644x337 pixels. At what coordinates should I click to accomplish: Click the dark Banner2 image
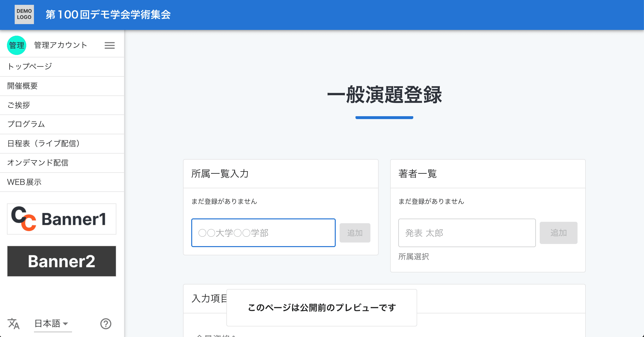[x=61, y=261]
